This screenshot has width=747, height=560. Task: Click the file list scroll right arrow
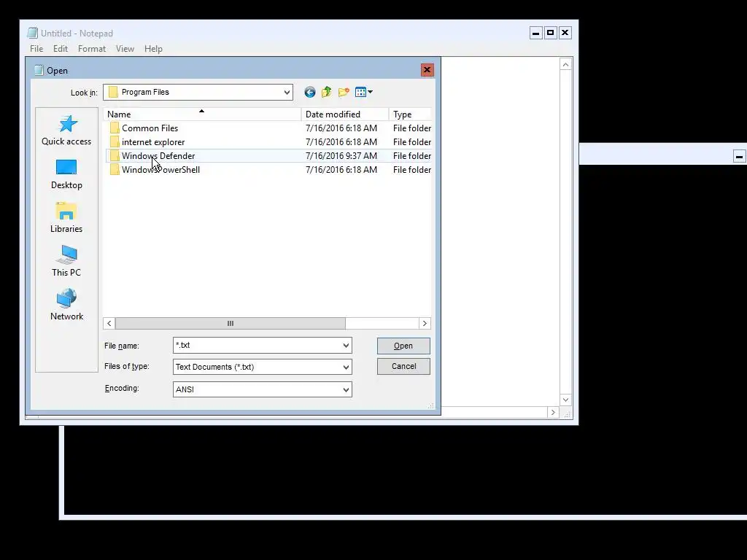(x=425, y=323)
